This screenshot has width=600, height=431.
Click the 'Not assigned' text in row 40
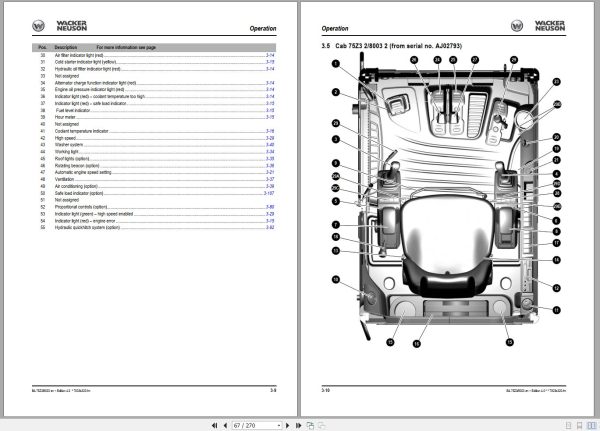(67, 124)
